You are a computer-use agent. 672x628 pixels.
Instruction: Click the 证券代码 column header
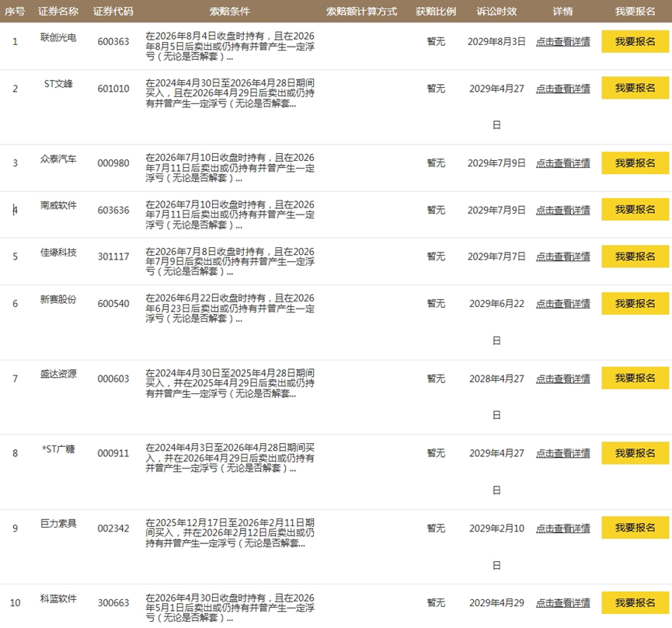(x=113, y=11)
